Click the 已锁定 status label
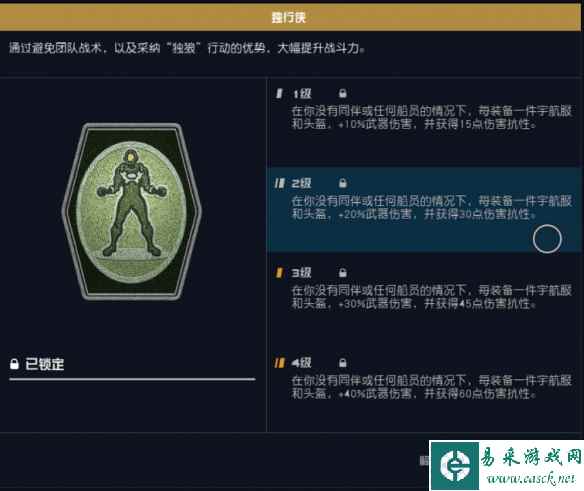The width and height of the screenshot is (584, 491). pyautogui.click(x=44, y=364)
